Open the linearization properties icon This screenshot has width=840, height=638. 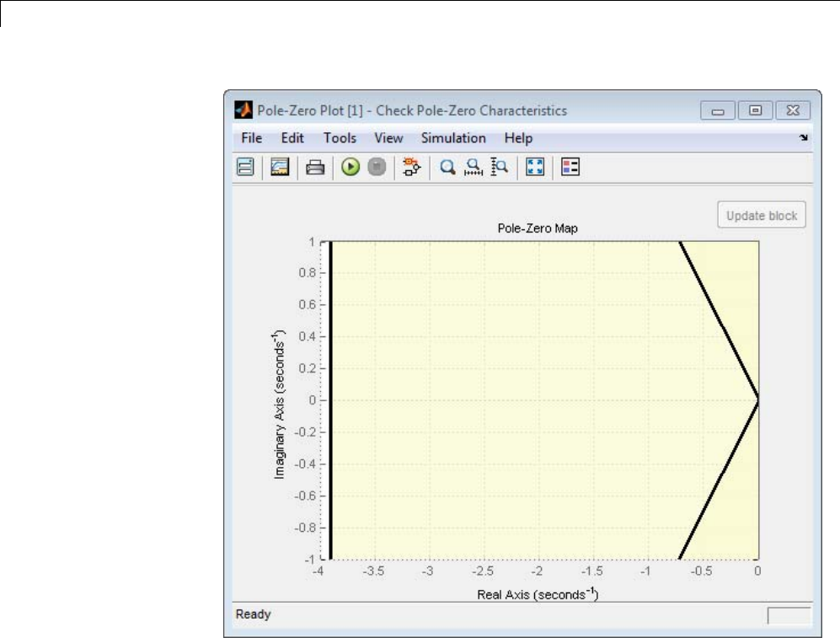(x=245, y=167)
